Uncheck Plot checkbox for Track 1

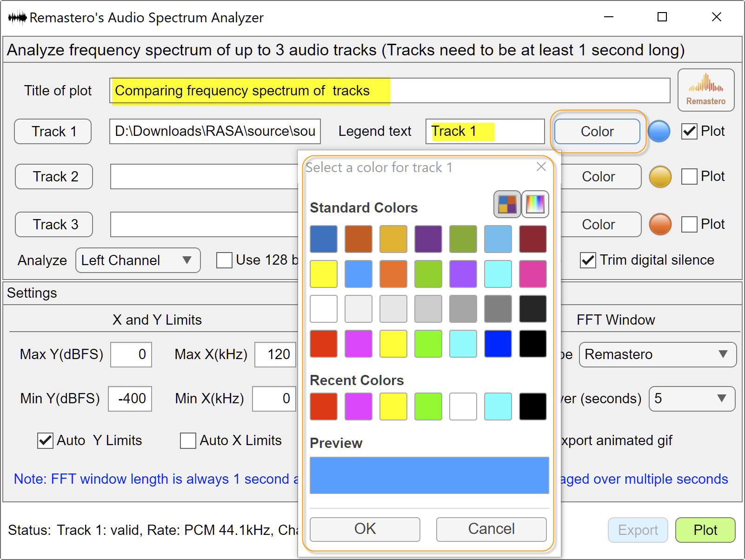[x=689, y=131]
